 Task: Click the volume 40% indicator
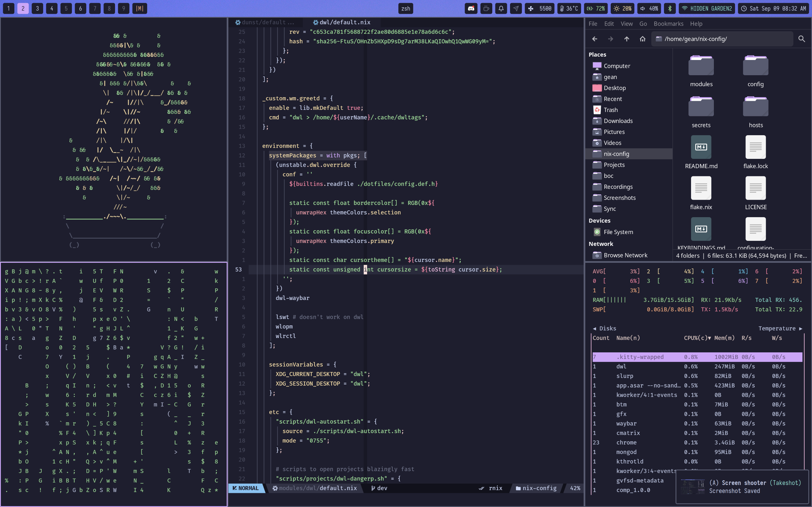coord(649,8)
